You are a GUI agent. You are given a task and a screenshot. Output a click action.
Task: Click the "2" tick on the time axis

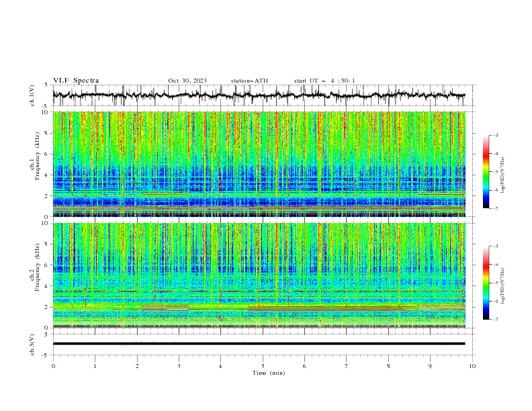[x=137, y=366]
